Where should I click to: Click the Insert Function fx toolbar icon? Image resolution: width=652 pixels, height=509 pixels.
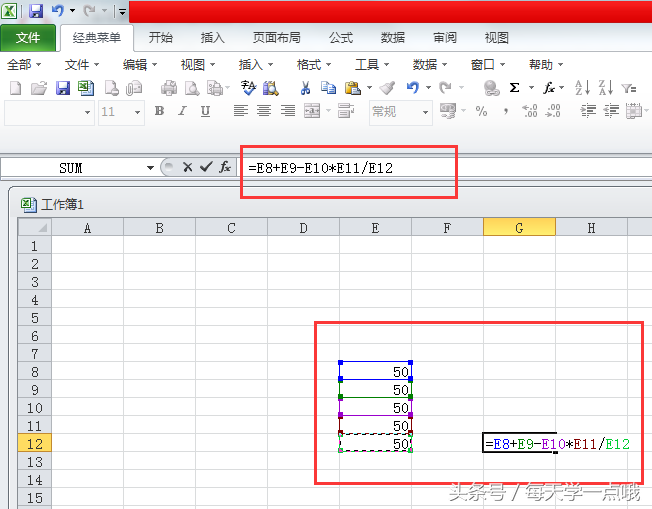click(x=549, y=88)
